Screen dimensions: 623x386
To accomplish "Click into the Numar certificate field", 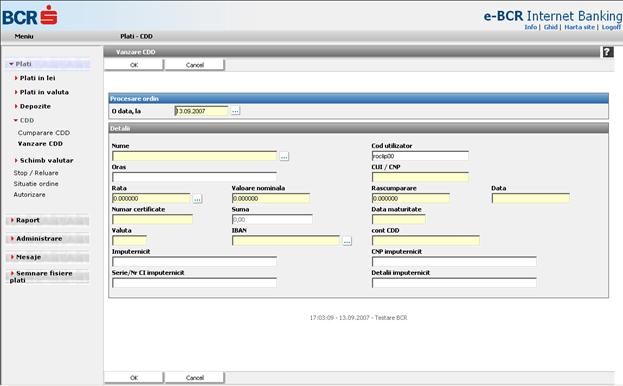I will pos(153,219).
